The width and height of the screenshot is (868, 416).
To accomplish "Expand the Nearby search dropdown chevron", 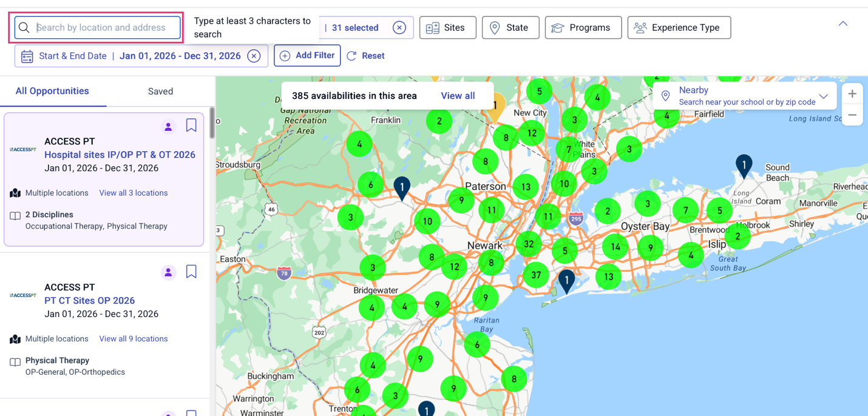I will (824, 96).
